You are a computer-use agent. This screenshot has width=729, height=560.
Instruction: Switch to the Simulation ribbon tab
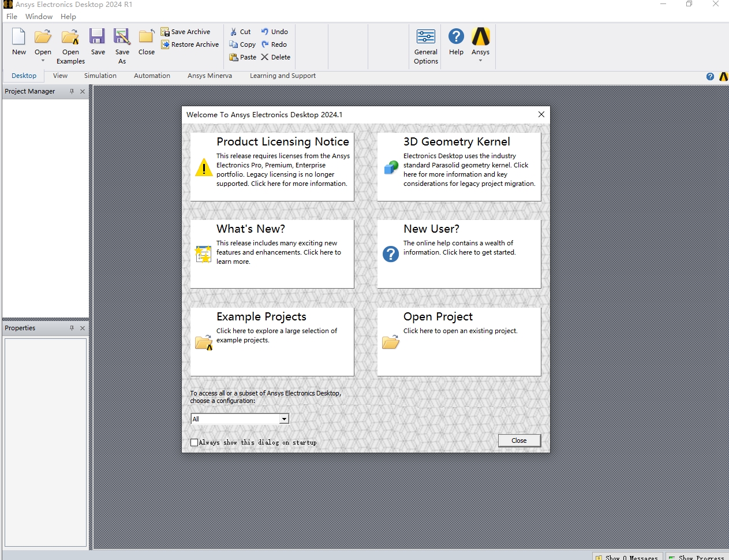coord(100,76)
